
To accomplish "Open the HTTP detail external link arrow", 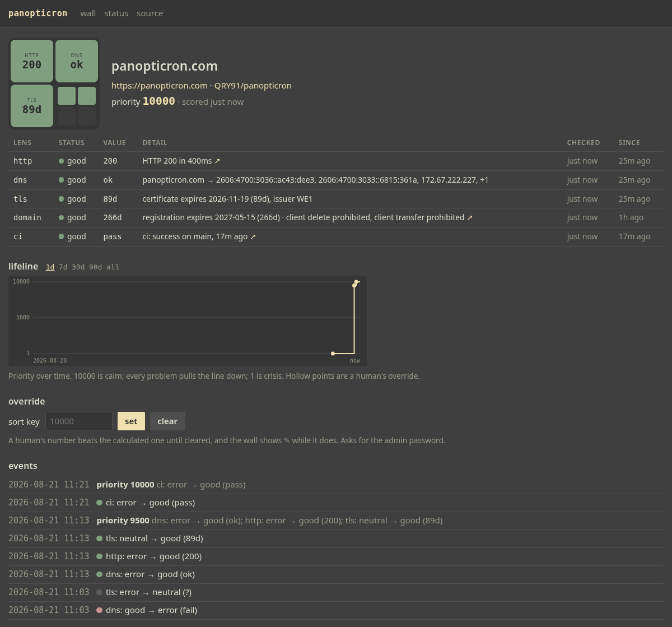I will [217, 161].
